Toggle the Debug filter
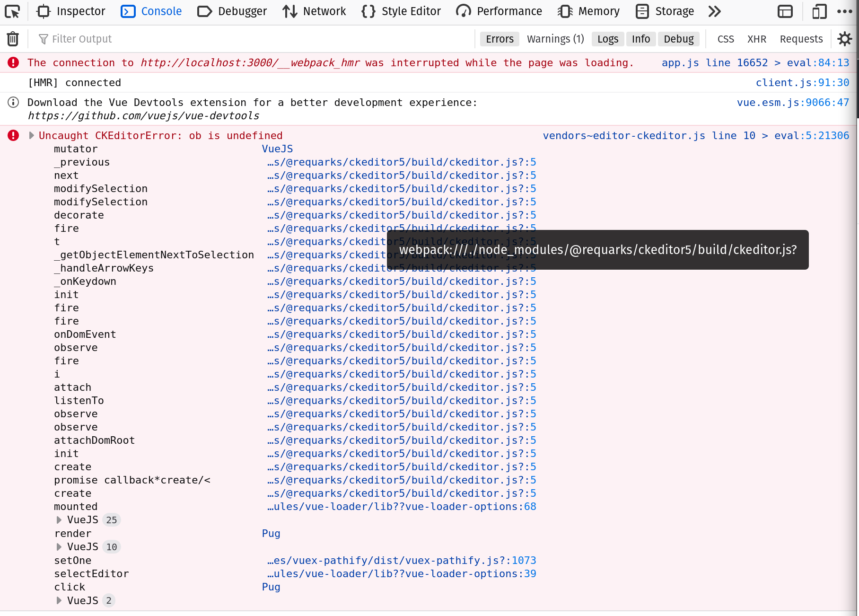Viewport: 859px width, 616px height. 679,39
